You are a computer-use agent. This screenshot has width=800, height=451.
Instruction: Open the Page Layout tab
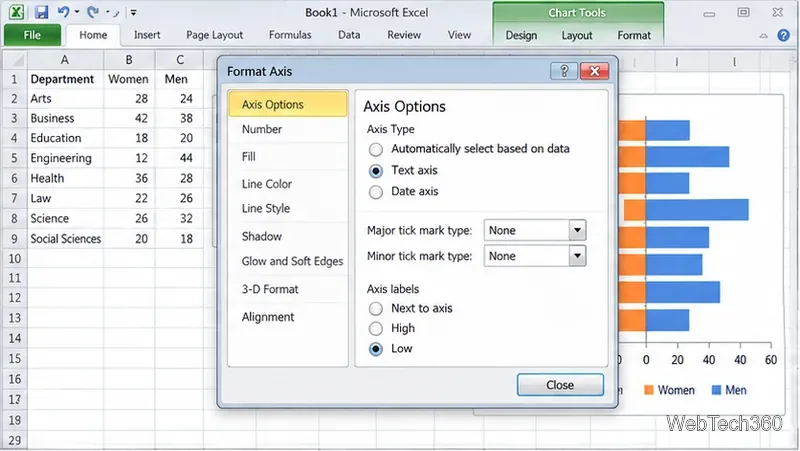click(214, 35)
